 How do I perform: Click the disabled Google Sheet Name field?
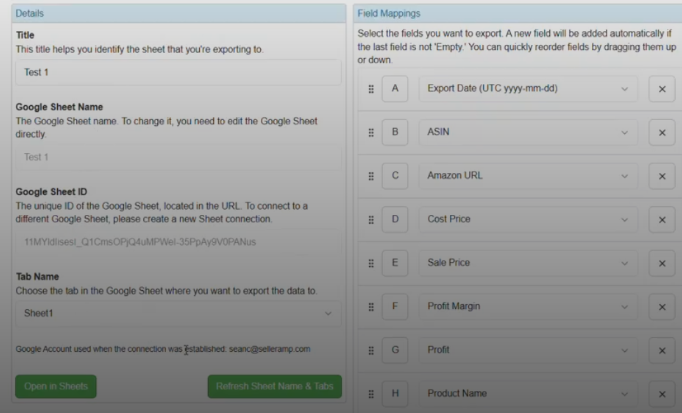click(178, 157)
